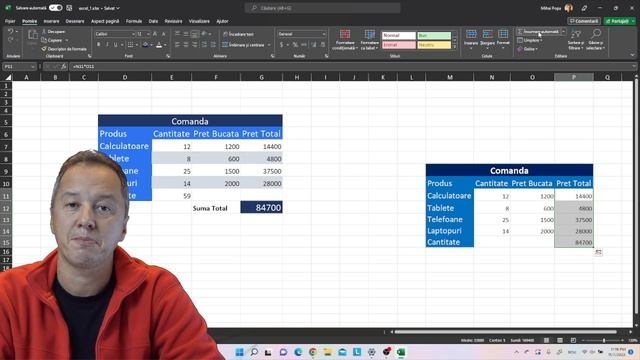Click the zoom slider in status bar

click(604, 340)
